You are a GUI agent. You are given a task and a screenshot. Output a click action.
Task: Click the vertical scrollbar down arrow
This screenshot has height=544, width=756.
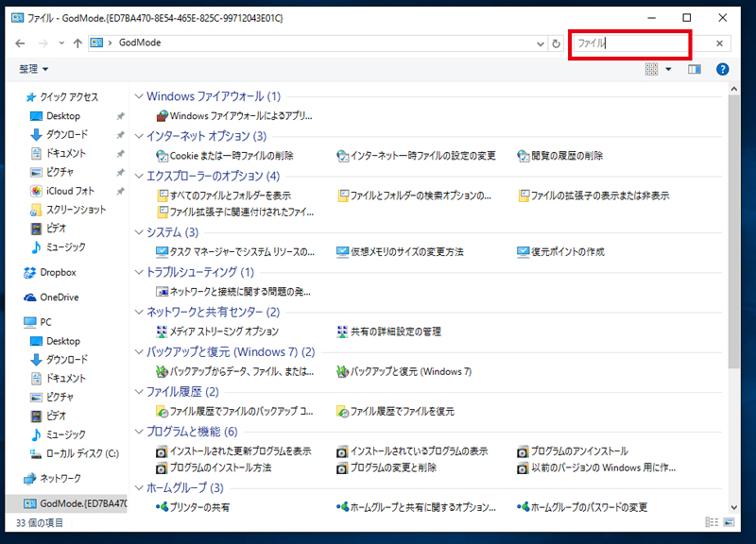pyautogui.click(x=734, y=507)
